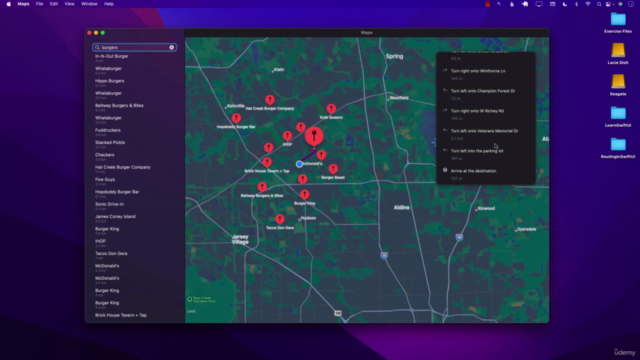Click the Krab Queenz map pin
The height and width of the screenshot is (360, 640).
(331, 109)
